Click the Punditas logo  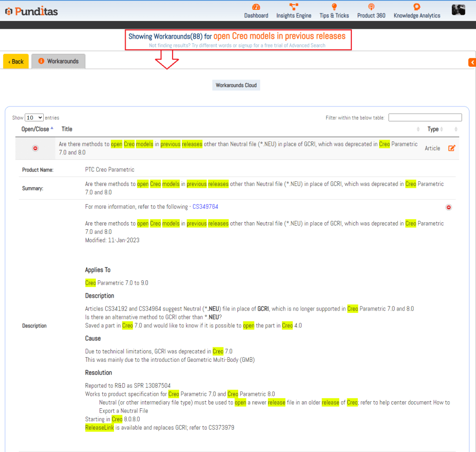tap(32, 11)
